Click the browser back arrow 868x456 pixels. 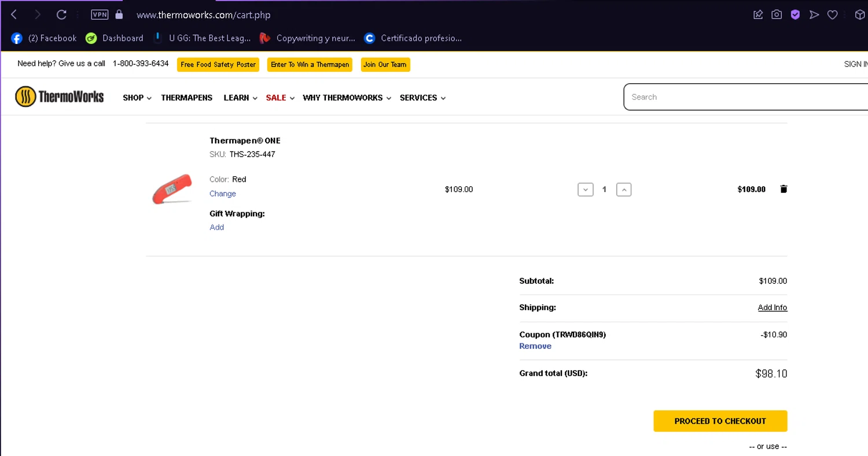[x=14, y=14]
